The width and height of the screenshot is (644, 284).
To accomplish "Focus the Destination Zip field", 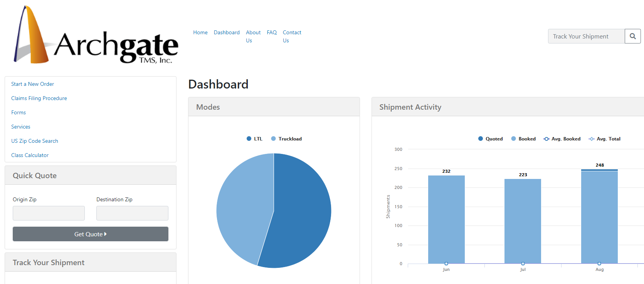I will pos(132,213).
